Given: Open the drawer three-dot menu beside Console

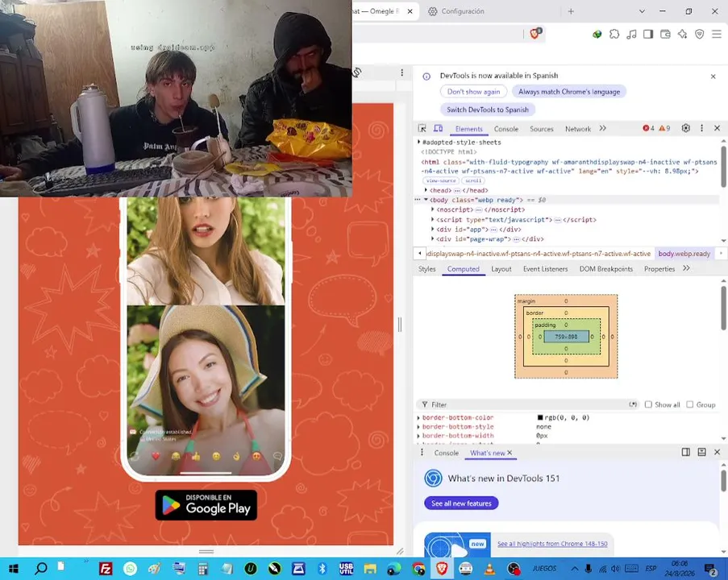Looking at the screenshot, I should 422,453.
